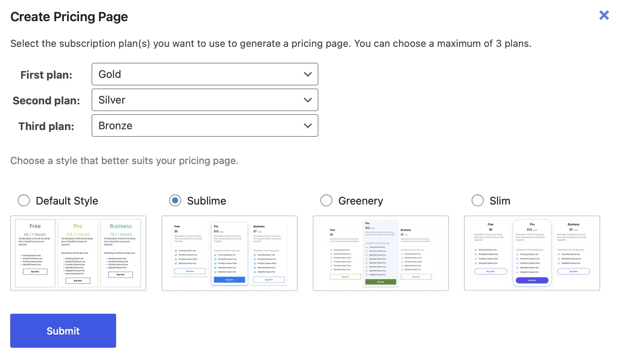The height and width of the screenshot is (364, 624).
Task: Open the First plan dropdown showing Gold
Action: coord(205,74)
